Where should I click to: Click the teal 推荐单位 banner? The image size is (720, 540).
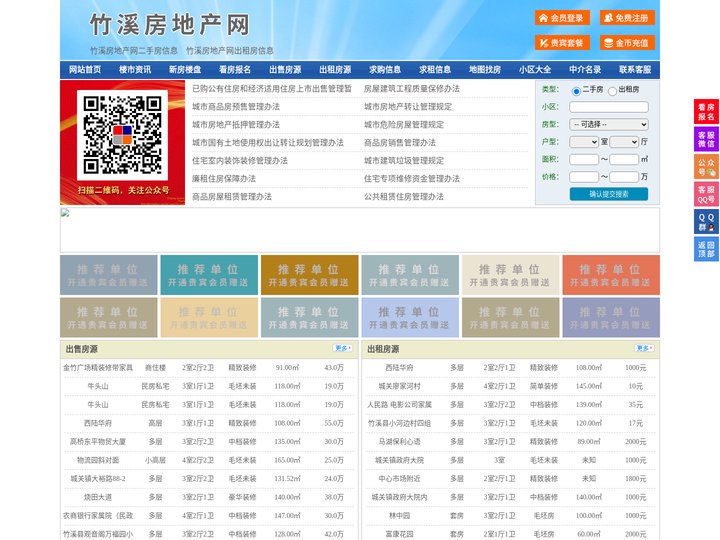coord(209,275)
